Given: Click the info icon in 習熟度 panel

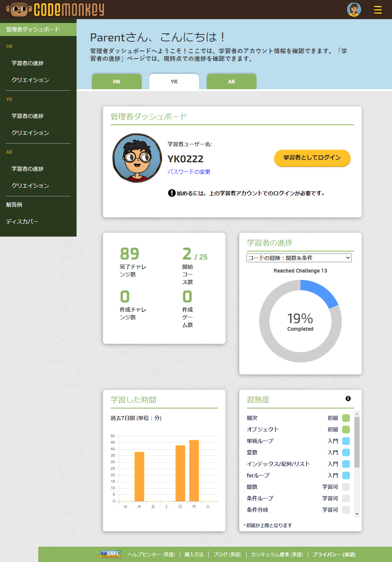Looking at the screenshot, I should point(348,399).
